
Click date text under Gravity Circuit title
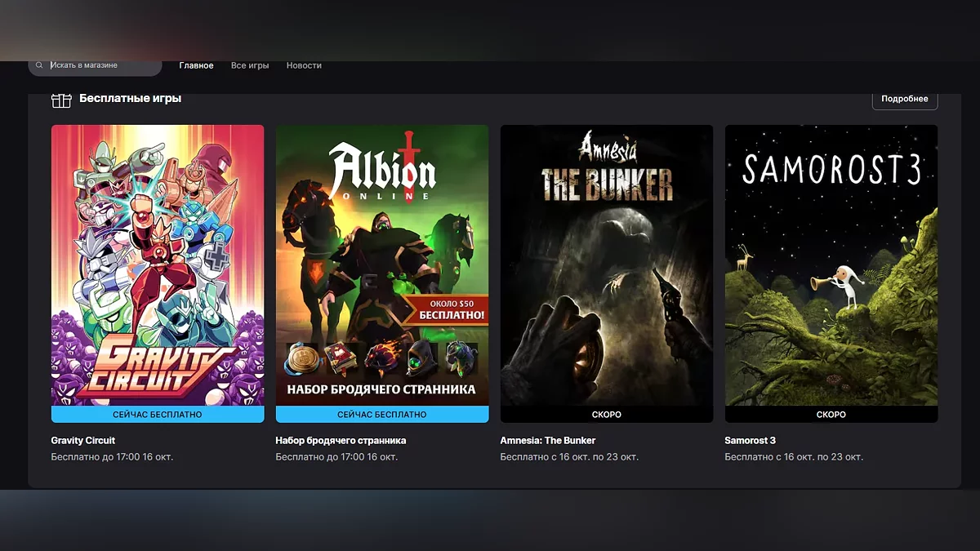click(x=112, y=457)
